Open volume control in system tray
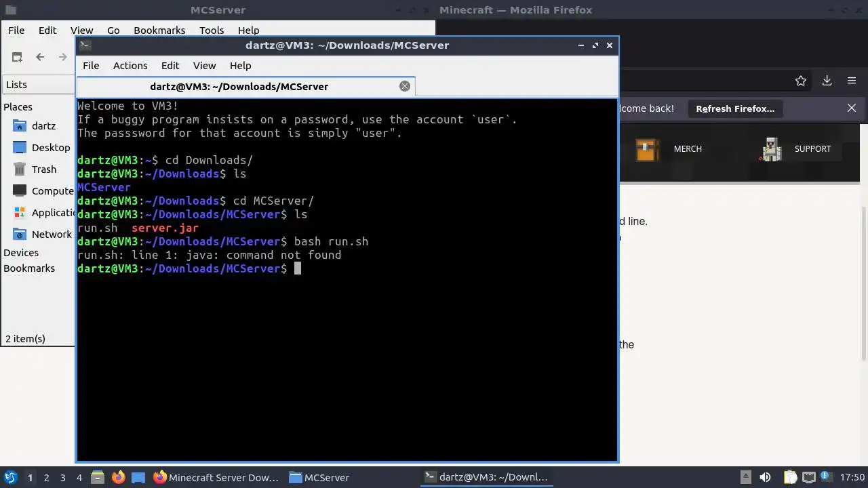Screen dimensions: 868x488 [x=765, y=477]
